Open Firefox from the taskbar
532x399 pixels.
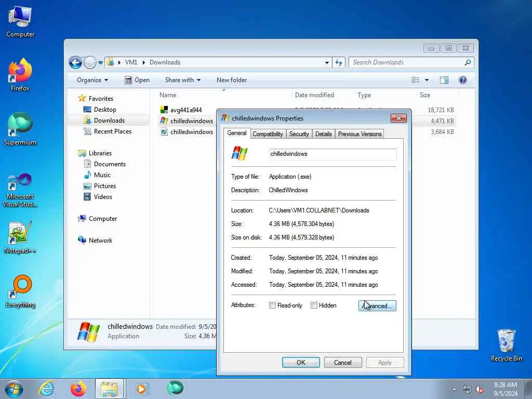point(78,389)
